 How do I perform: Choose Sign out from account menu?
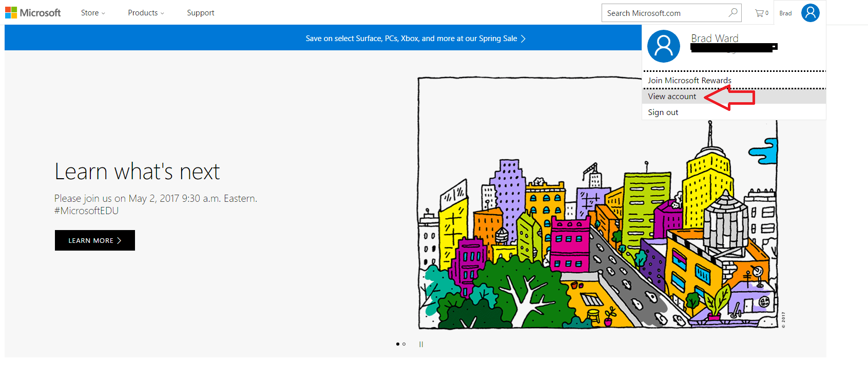pyautogui.click(x=663, y=112)
